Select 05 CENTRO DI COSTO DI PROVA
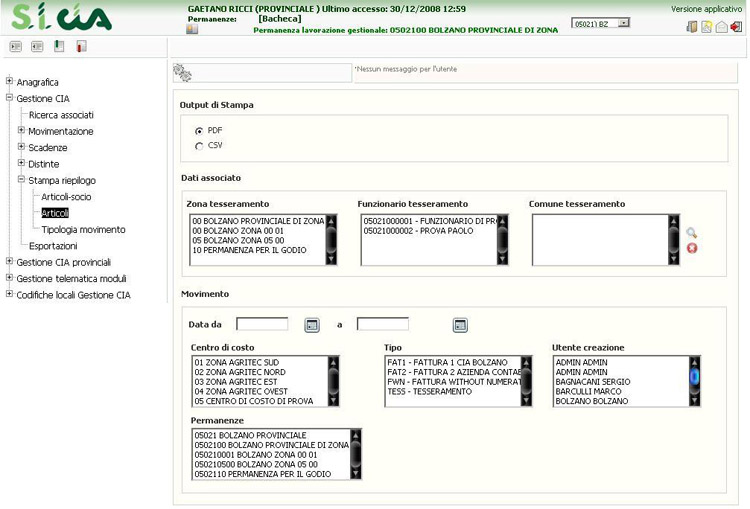Viewport: 750px width, 509px height. click(254, 401)
